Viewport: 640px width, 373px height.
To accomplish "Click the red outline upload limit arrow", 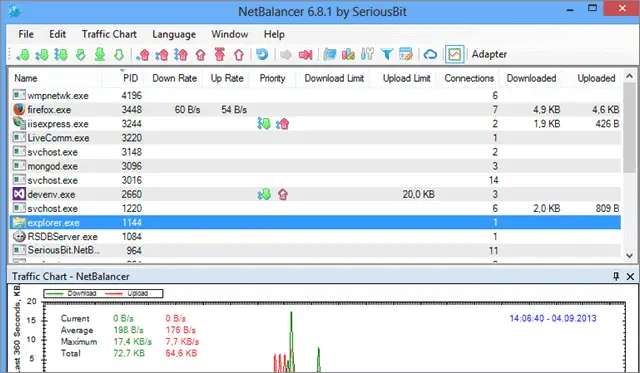I will tap(239, 54).
